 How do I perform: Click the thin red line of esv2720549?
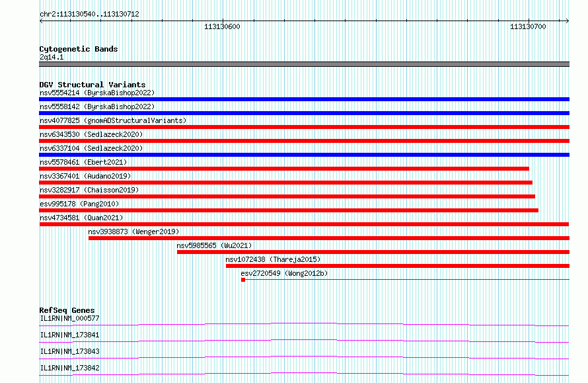[x=407, y=279]
